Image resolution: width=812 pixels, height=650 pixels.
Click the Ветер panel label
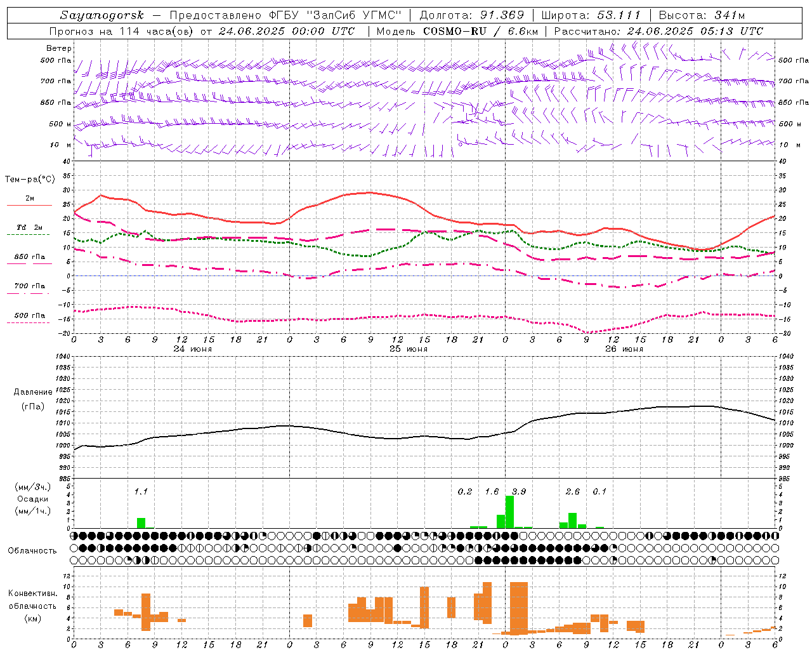[59, 48]
